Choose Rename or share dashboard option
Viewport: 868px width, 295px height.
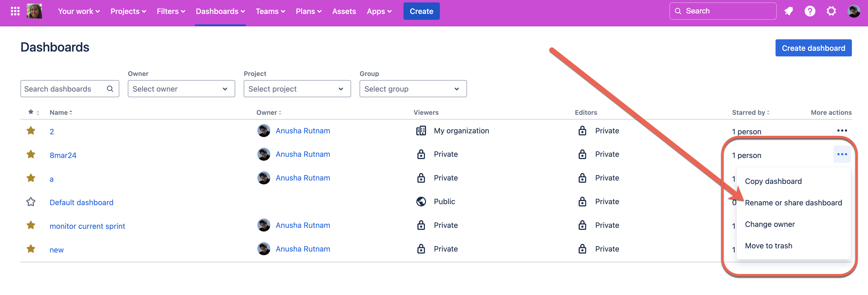[793, 203]
